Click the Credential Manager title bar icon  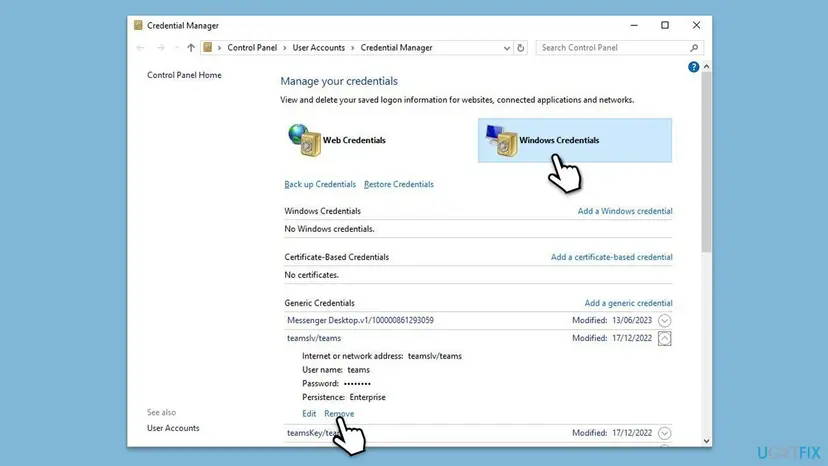138,25
